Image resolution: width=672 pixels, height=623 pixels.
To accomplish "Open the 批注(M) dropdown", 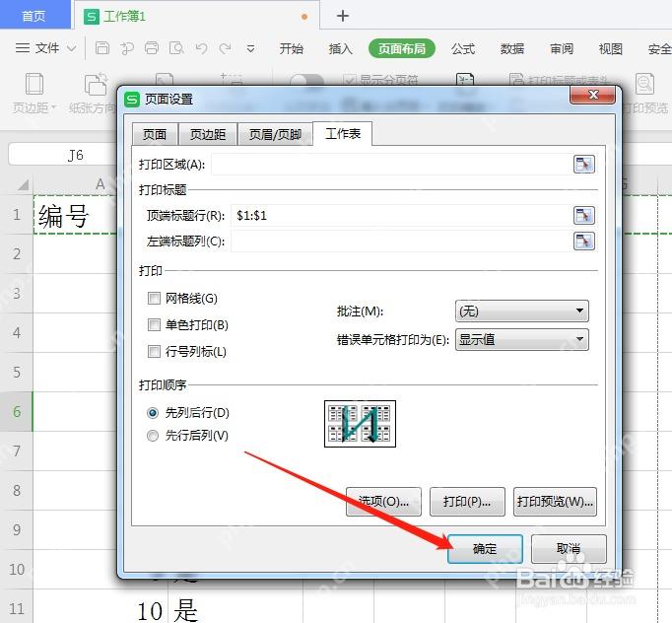I will (x=521, y=311).
